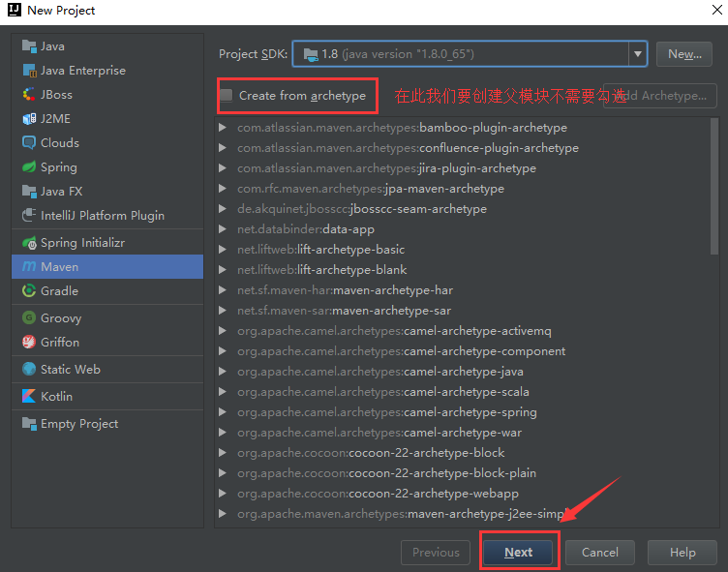Click SDK folder icon in combo box
Image resolution: width=728 pixels, height=572 pixels.
click(311, 54)
